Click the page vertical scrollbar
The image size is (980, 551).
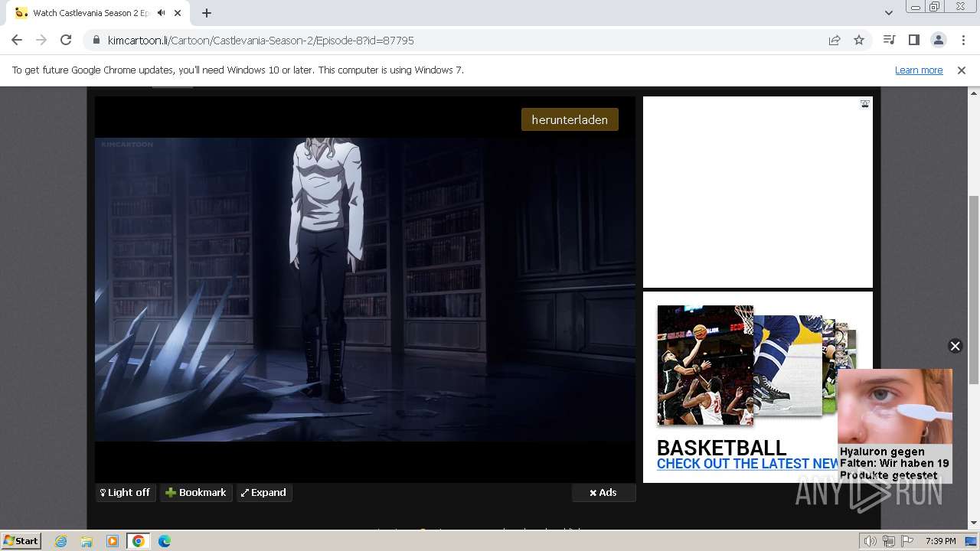pos(974,291)
